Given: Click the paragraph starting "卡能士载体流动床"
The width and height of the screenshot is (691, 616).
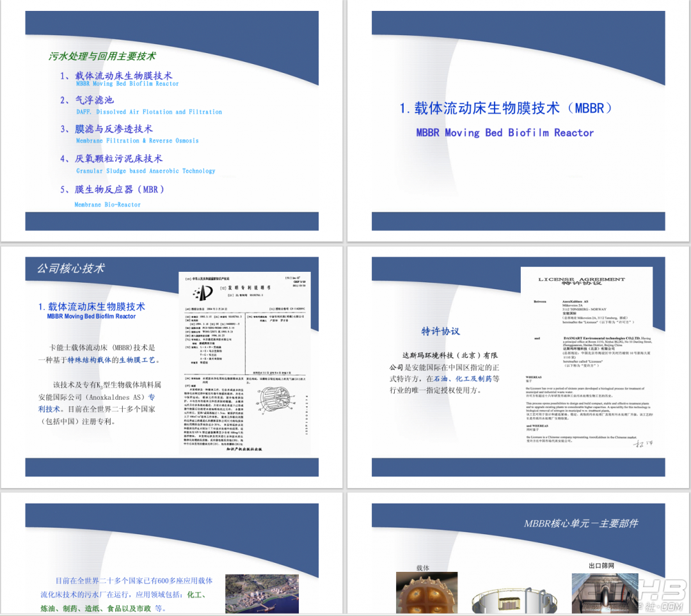Looking at the screenshot, I should coord(99,354).
